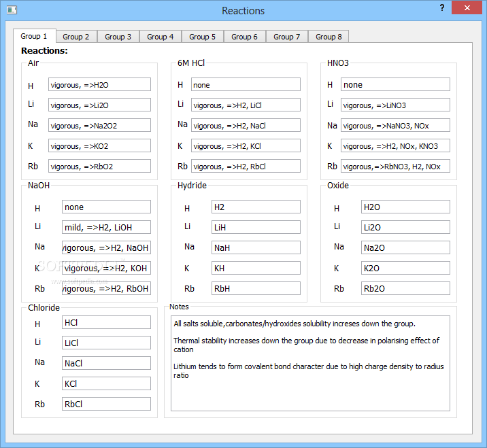Screen dimensions: 487x448
Task: Click the Reactions window app icon
Action: 12,10
